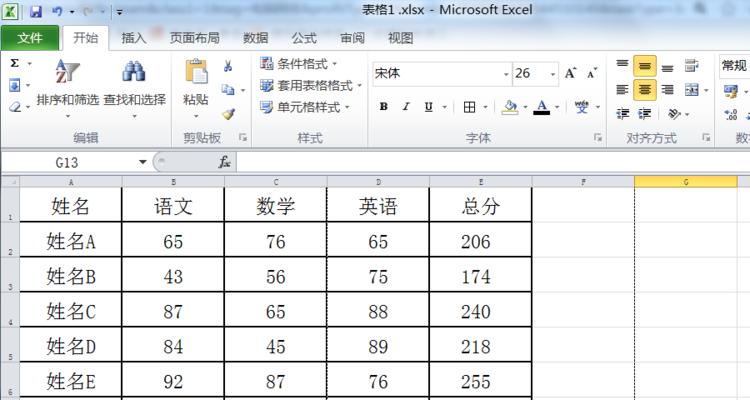This screenshot has width=750, height=400.
Task: Open the 对齐方式 Alignment dialog launcher
Action: pos(706,137)
